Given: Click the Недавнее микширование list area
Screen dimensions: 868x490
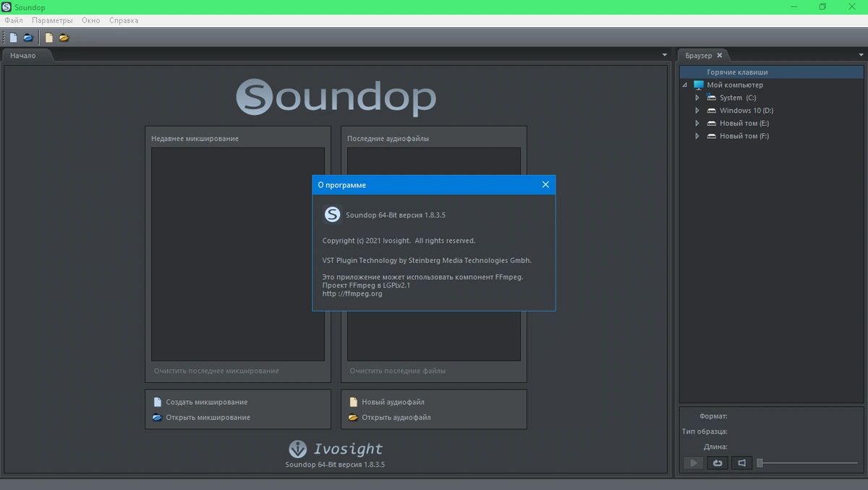Looking at the screenshot, I should tap(238, 254).
